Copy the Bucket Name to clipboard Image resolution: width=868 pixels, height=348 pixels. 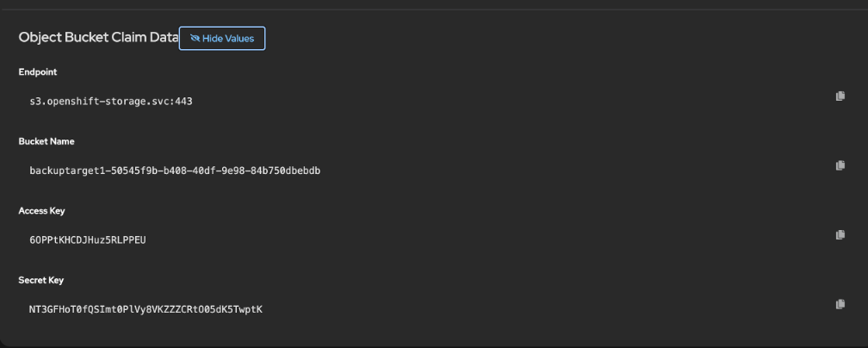pyautogui.click(x=840, y=165)
